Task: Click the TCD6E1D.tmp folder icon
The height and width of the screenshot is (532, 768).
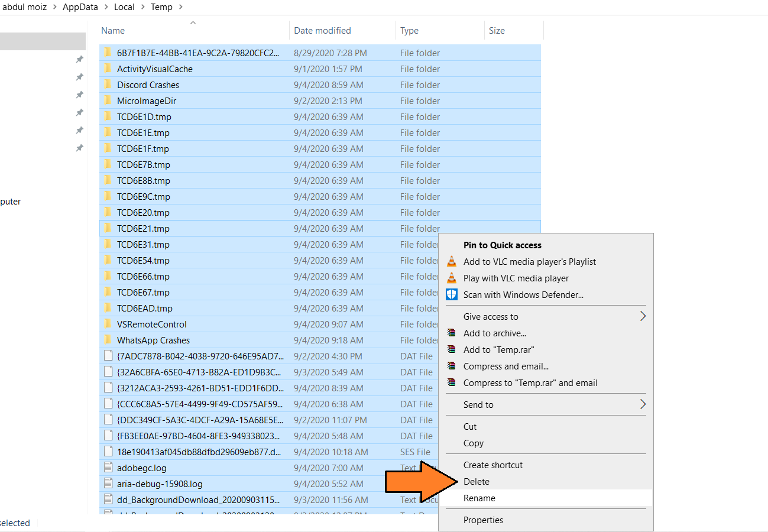Action: (x=108, y=116)
